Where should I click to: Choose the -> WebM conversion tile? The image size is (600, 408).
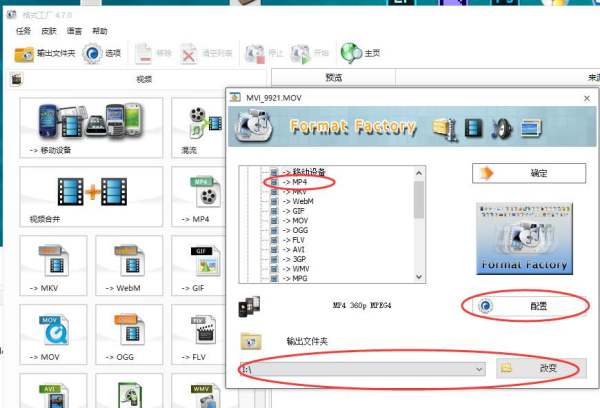pyautogui.click(x=129, y=265)
